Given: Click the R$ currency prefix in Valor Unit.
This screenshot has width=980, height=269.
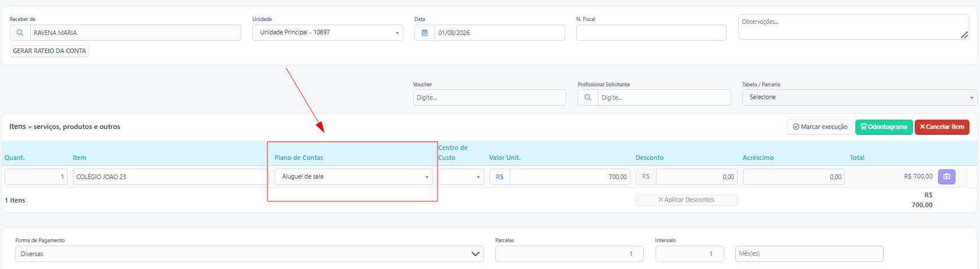Looking at the screenshot, I should tap(499, 177).
